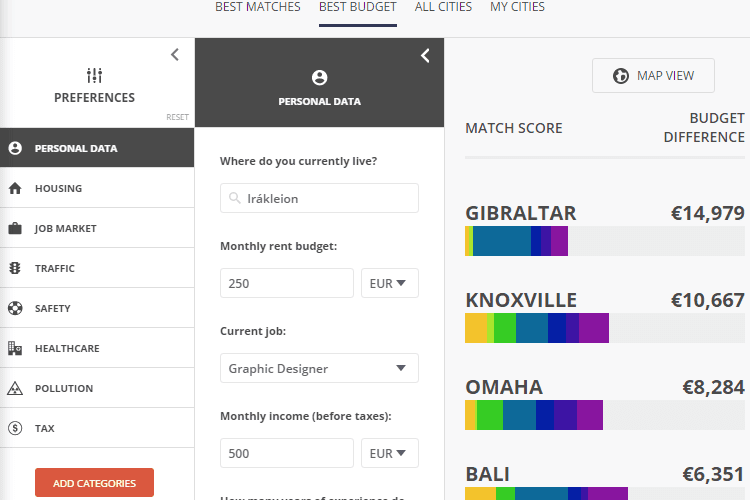Select the Personal Data category row
Image resolution: width=750 pixels, height=500 pixels.
click(x=97, y=148)
